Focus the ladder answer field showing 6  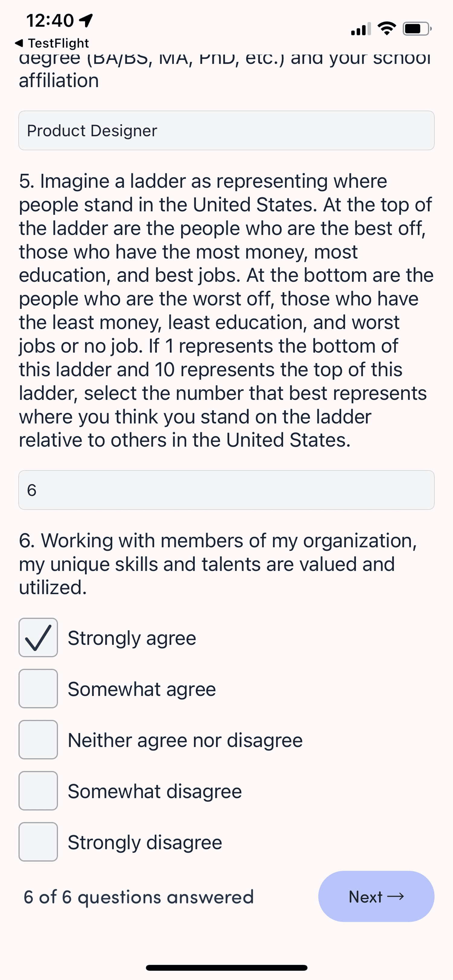[226, 490]
